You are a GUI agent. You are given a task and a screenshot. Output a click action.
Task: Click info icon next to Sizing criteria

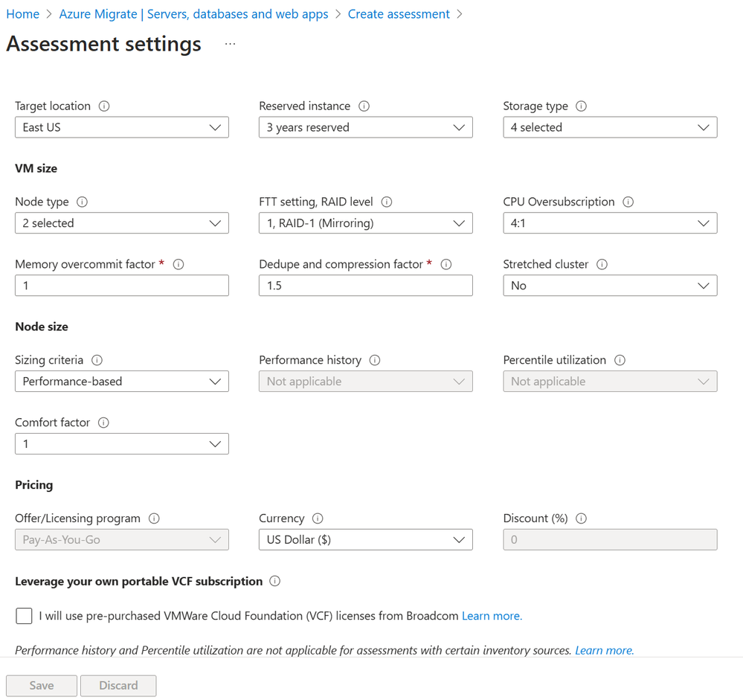point(97,360)
